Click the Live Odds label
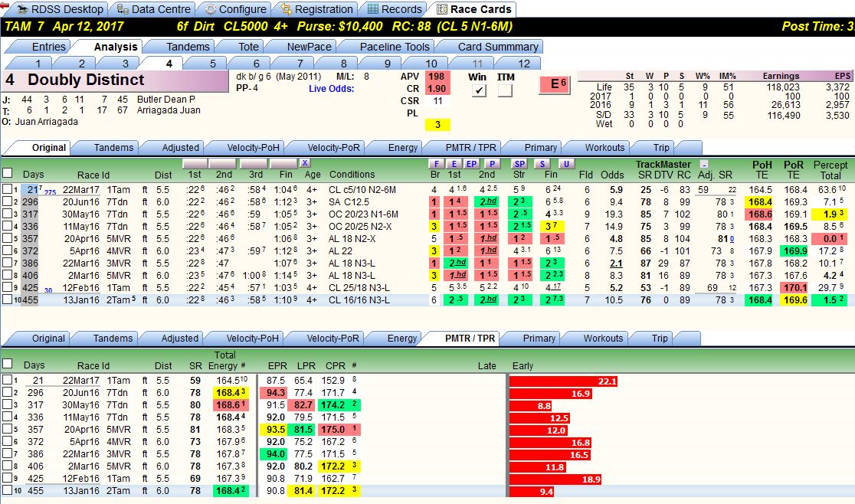The height and width of the screenshot is (504, 855). pyautogui.click(x=331, y=88)
